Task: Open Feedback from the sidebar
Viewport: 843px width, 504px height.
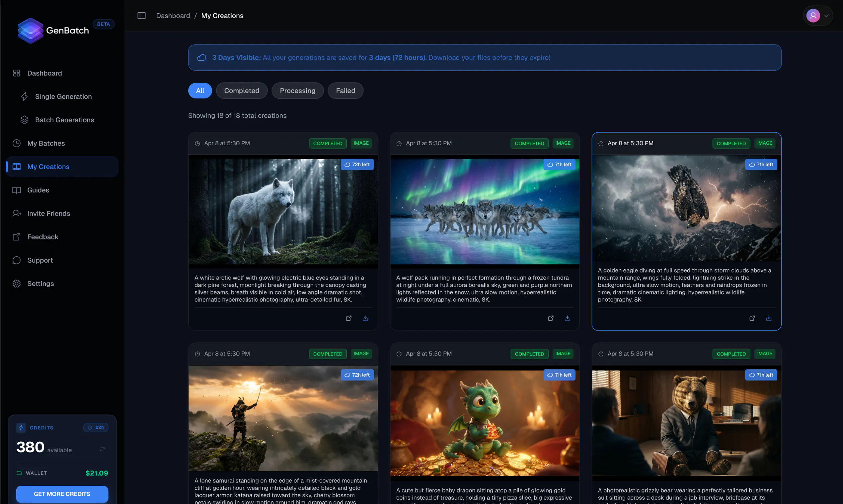Action: (x=62, y=237)
